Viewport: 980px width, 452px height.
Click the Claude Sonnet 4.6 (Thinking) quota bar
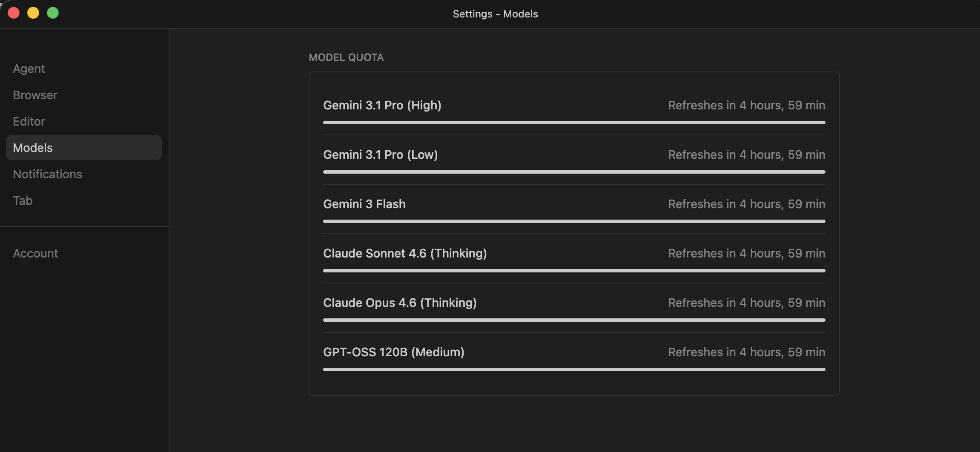(x=574, y=271)
